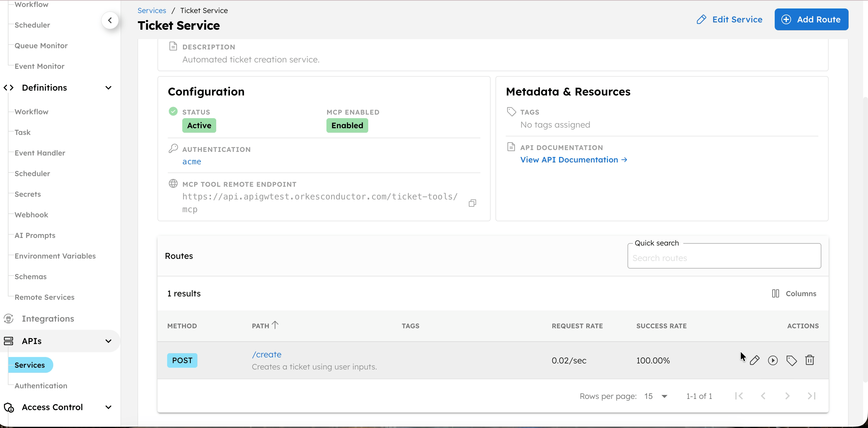Collapse the Definitions section in sidebar

click(108, 87)
